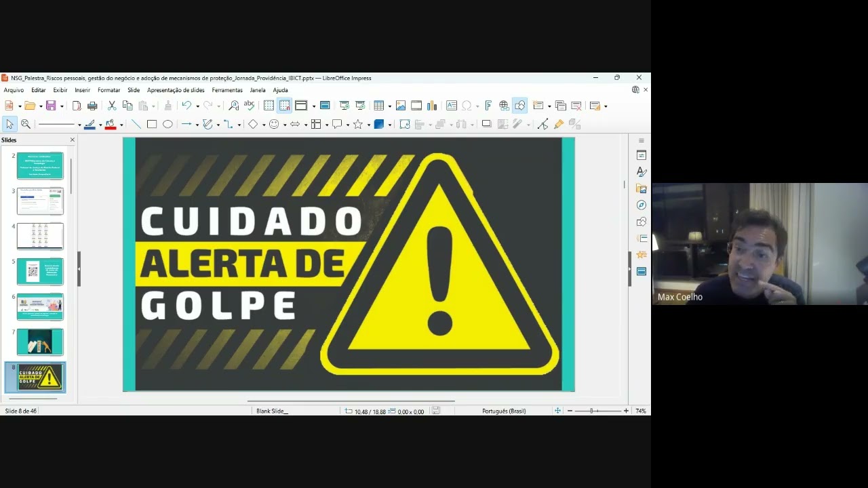Close the Slides panel
This screenshot has width=868, height=488.
[73, 140]
